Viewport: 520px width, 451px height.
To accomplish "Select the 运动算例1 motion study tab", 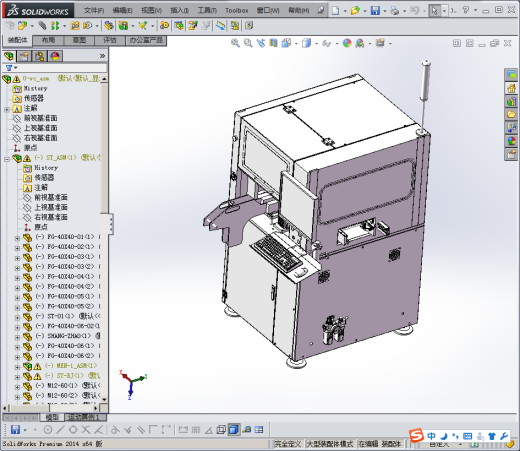I will (x=84, y=417).
